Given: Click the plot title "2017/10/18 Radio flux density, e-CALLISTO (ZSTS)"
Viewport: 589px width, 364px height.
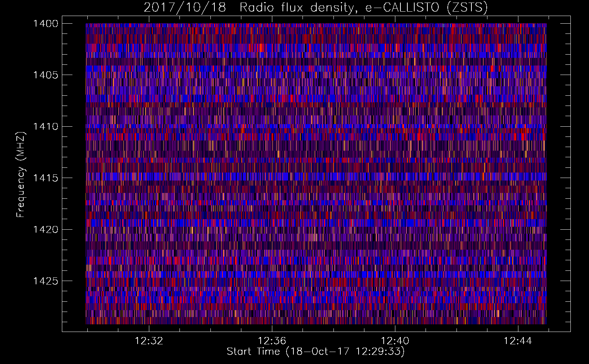Looking at the screenshot, I should click(x=316, y=8).
